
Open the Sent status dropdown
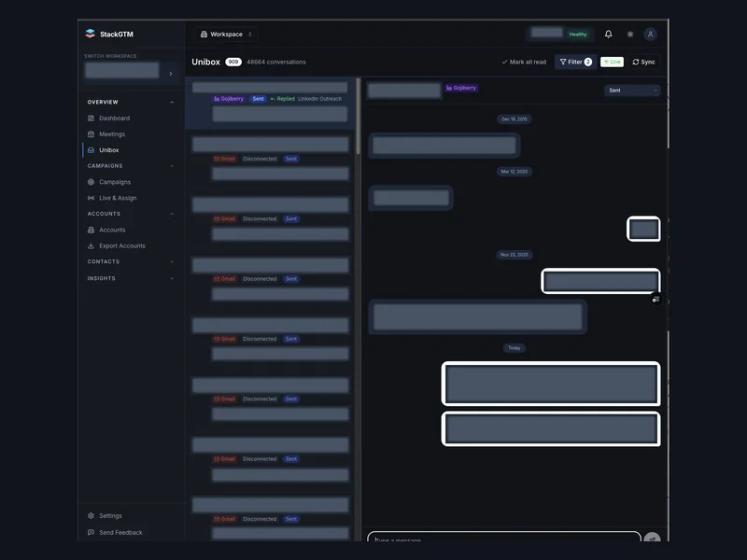point(632,91)
